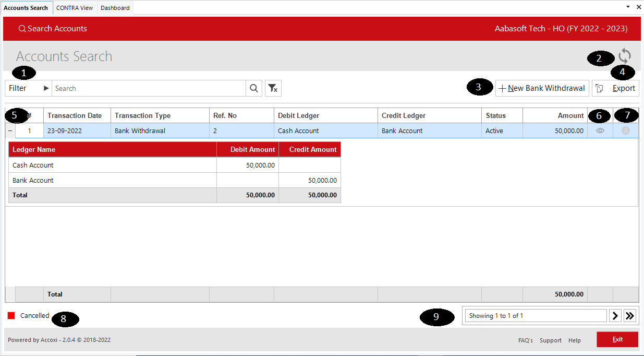Click the Search Accounts header label
The image size is (644, 356).
coord(57,29)
